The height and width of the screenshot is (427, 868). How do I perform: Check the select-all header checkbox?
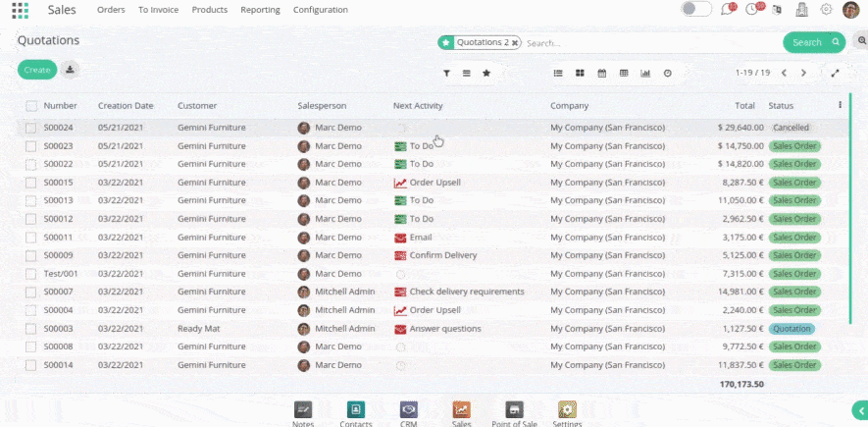click(x=31, y=106)
